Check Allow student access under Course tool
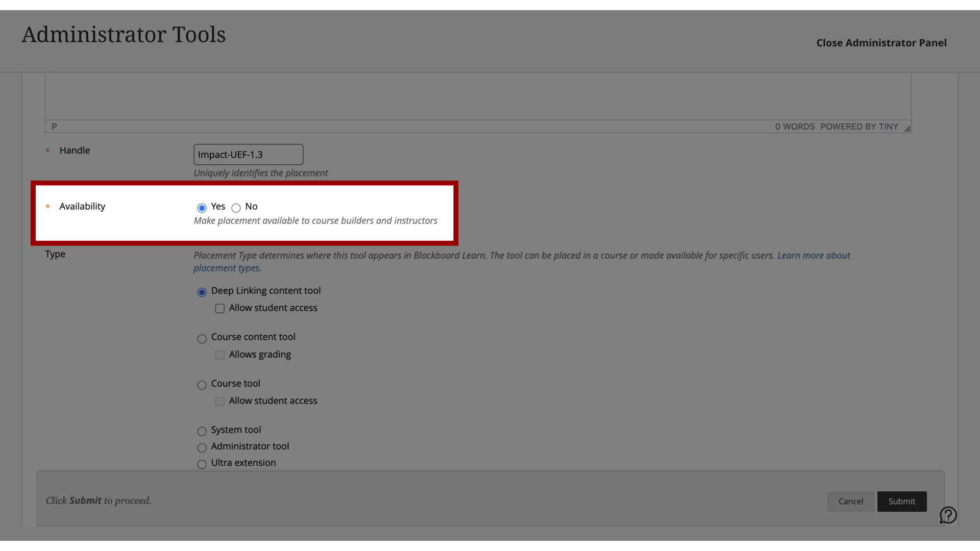Image resolution: width=980 pixels, height=551 pixels. [219, 402]
